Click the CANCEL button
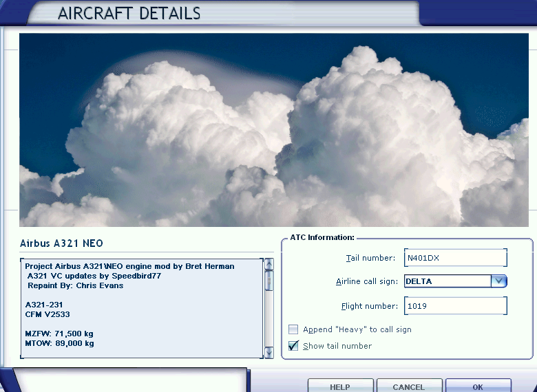 point(409,386)
